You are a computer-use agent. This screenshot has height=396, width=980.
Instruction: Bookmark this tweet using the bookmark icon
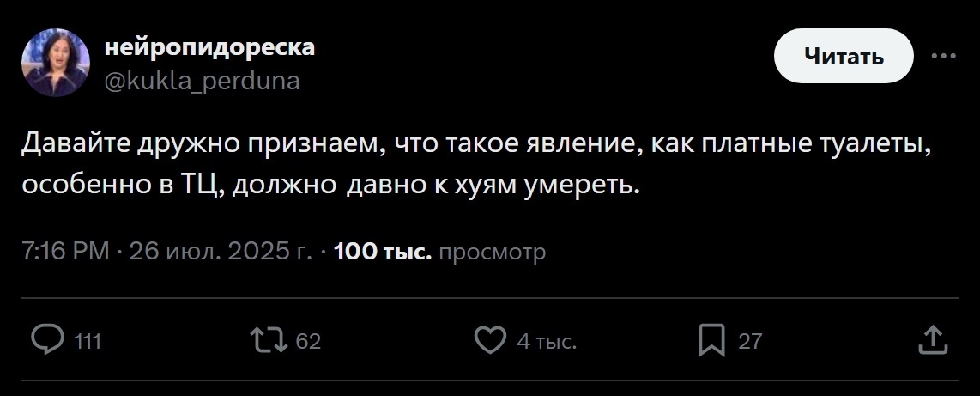tap(711, 341)
